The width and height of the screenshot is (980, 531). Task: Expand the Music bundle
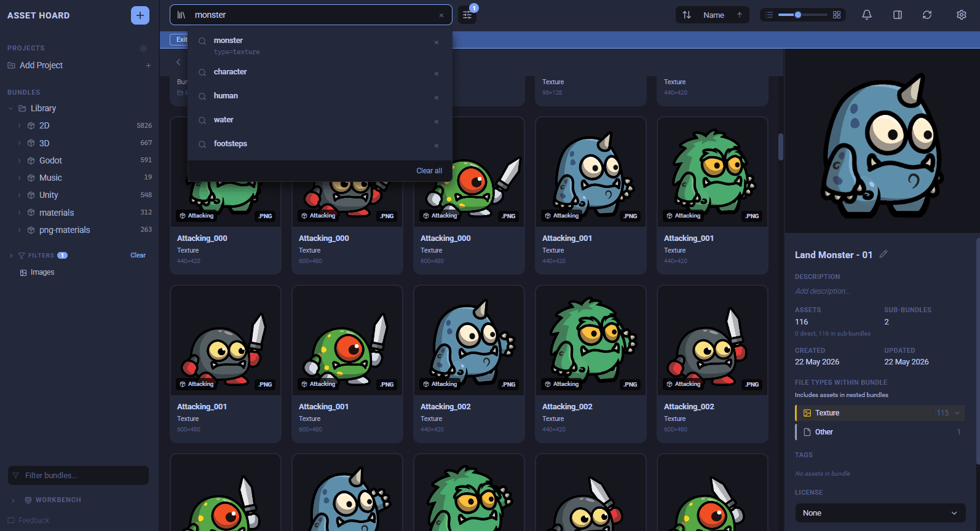pyautogui.click(x=19, y=178)
